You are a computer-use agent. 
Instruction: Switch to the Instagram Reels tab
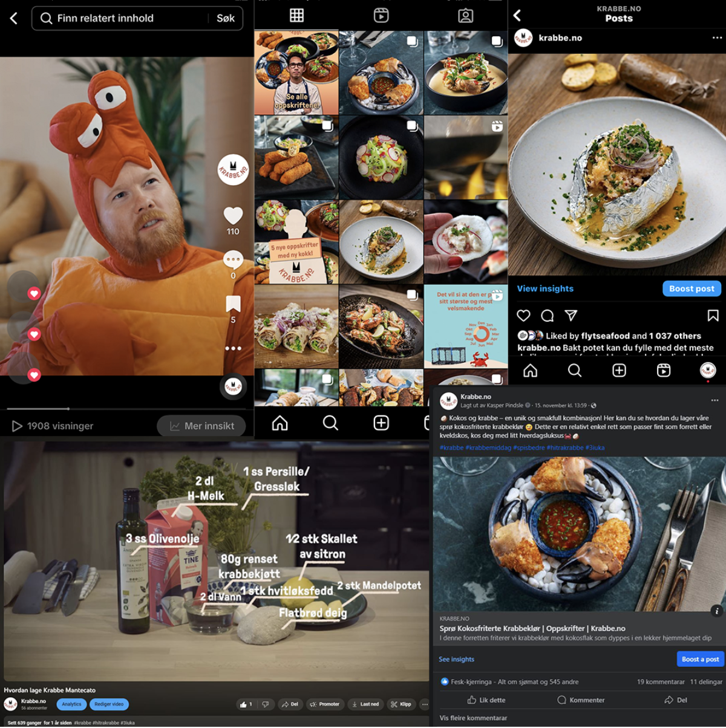coord(381,15)
